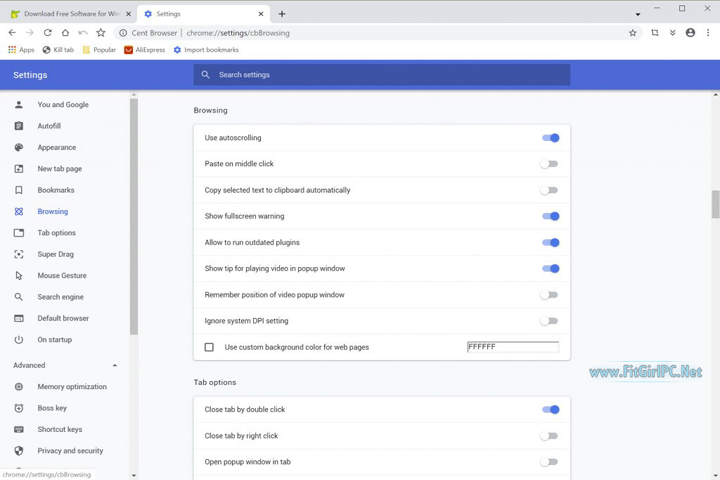Open the crop screenshot tool icon
This screenshot has height=480, width=720.
click(x=655, y=33)
